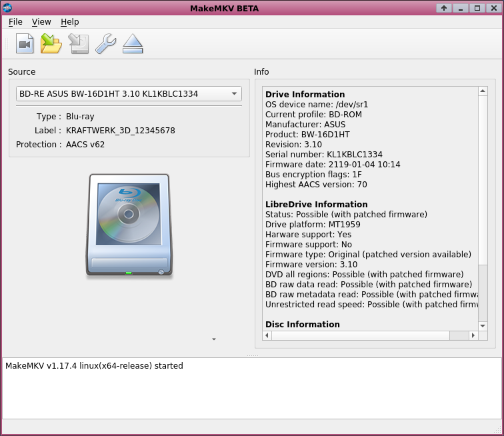Open the View menu

click(x=41, y=22)
